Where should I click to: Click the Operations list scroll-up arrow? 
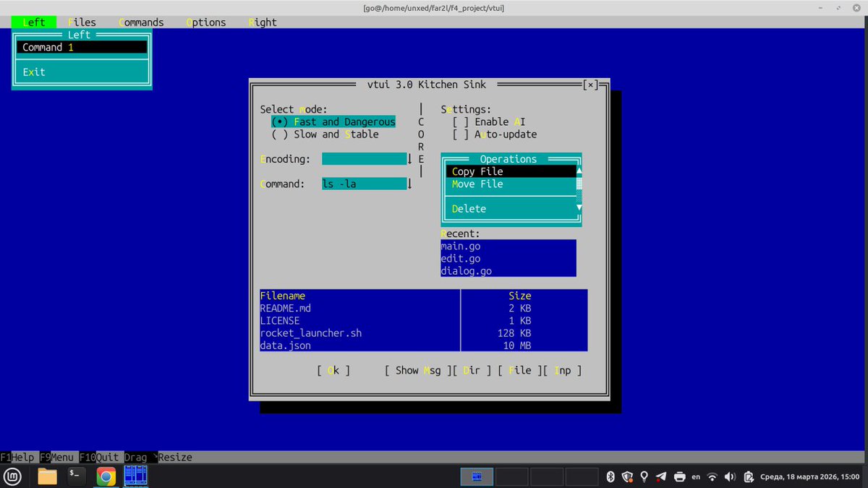pyautogui.click(x=579, y=171)
